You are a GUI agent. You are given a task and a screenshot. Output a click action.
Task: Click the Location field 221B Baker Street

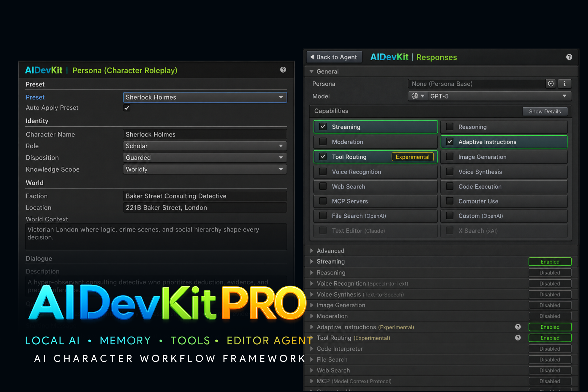coord(205,208)
